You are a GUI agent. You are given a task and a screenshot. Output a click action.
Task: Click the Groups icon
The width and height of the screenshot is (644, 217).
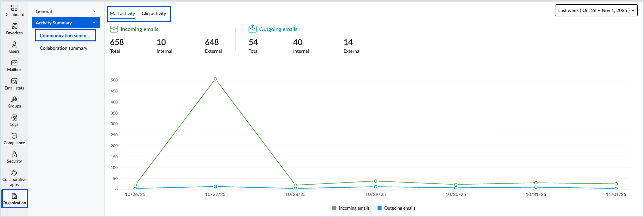click(x=14, y=99)
